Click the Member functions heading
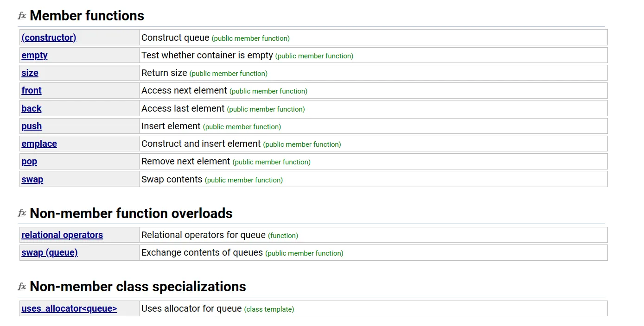The image size is (644, 326). coord(87,16)
